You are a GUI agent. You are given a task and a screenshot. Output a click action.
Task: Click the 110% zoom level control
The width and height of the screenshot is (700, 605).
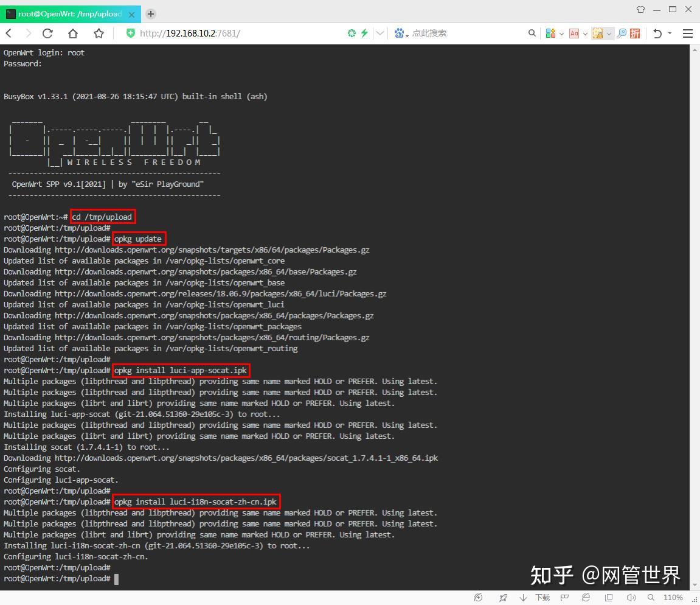click(673, 598)
